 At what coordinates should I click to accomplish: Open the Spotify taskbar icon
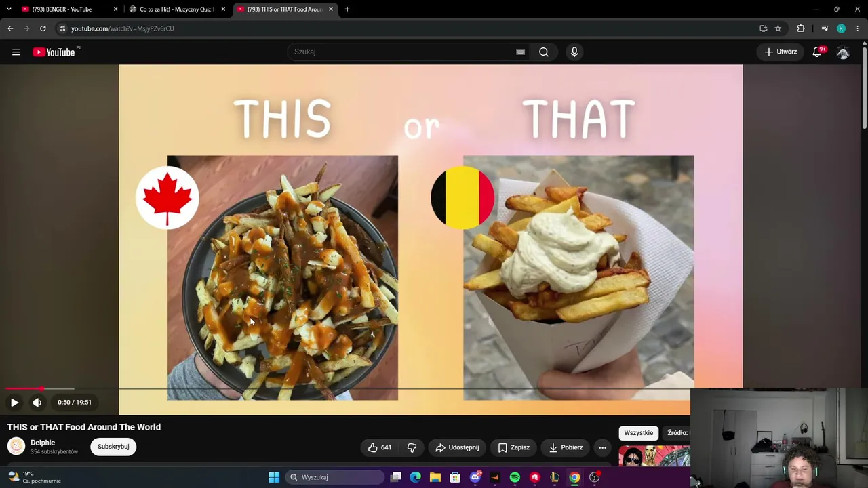pyautogui.click(x=515, y=477)
